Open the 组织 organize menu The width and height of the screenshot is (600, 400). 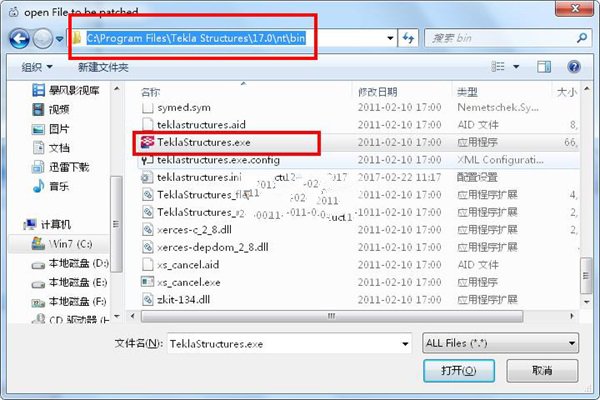click(37, 67)
